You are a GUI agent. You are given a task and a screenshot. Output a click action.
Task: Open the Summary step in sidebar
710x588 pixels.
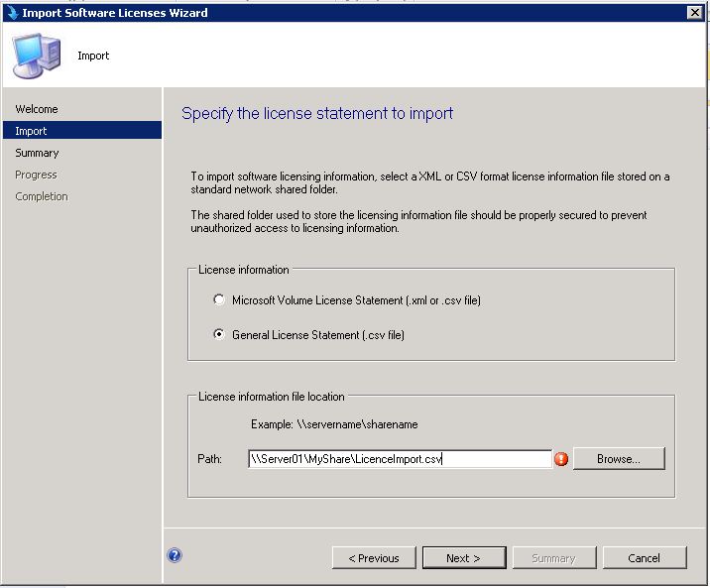click(37, 153)
